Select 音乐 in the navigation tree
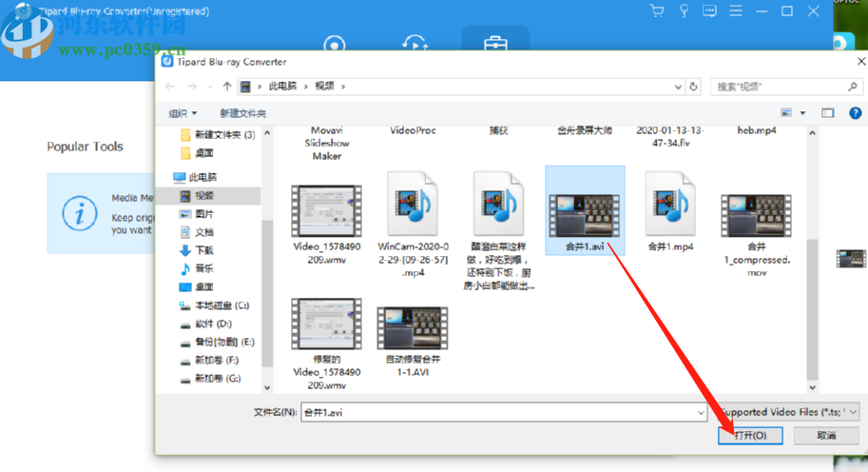Image resolution: width=868 pixels, height=472 pixels. tap(197, 268)
